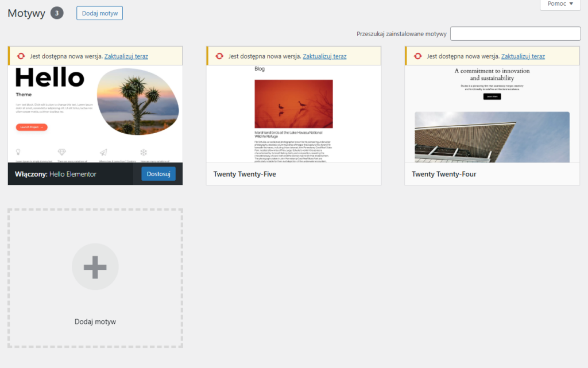Click the Dostosuj button for Hello Elementor
Image resolution: width=588 pixels, height=368 pixels.
(x=158, y=174)
